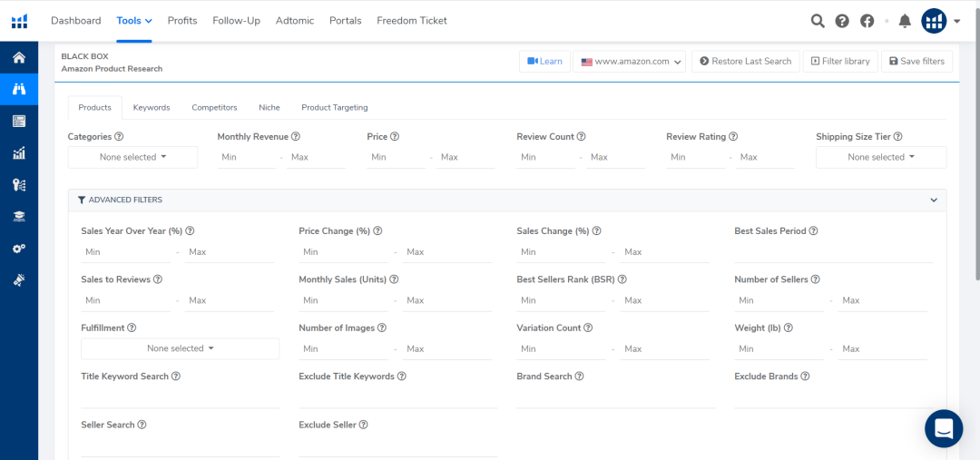Click the Title Keyword Search input field
Viewport: 980px width, 460px height.
click(180, 397)
